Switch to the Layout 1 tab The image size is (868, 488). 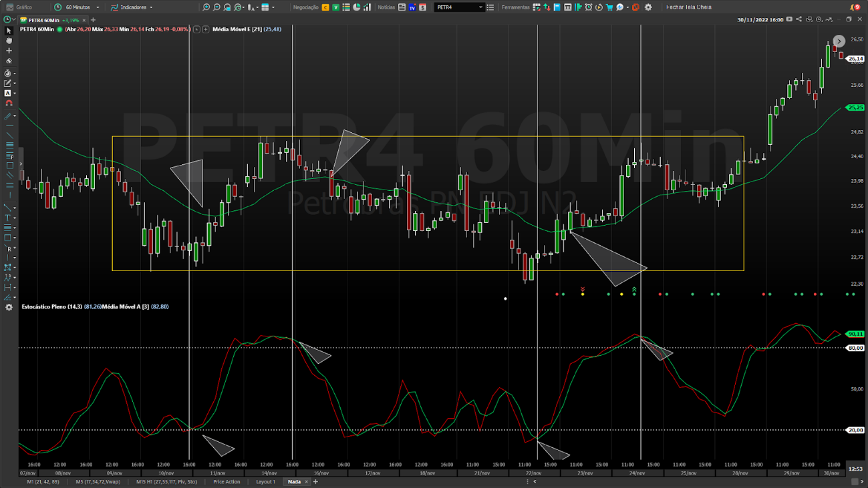point(265,481)
